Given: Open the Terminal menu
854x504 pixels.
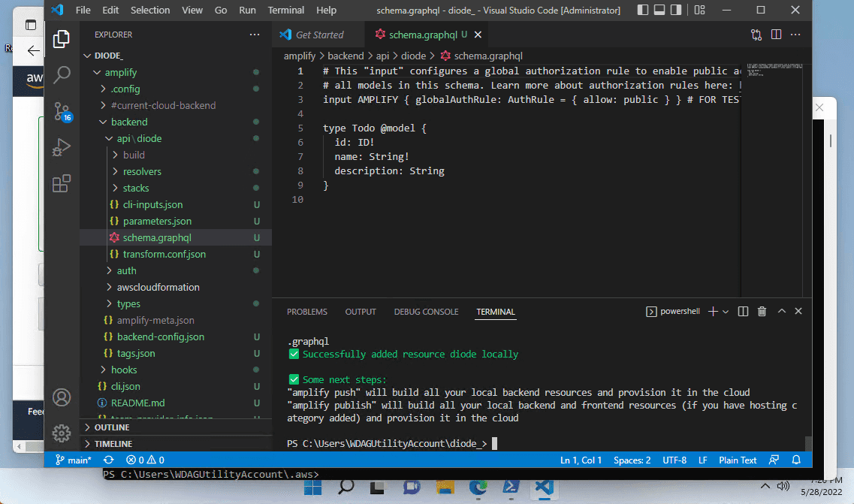Looking at the screenshot, I should [x=286, y=10].
